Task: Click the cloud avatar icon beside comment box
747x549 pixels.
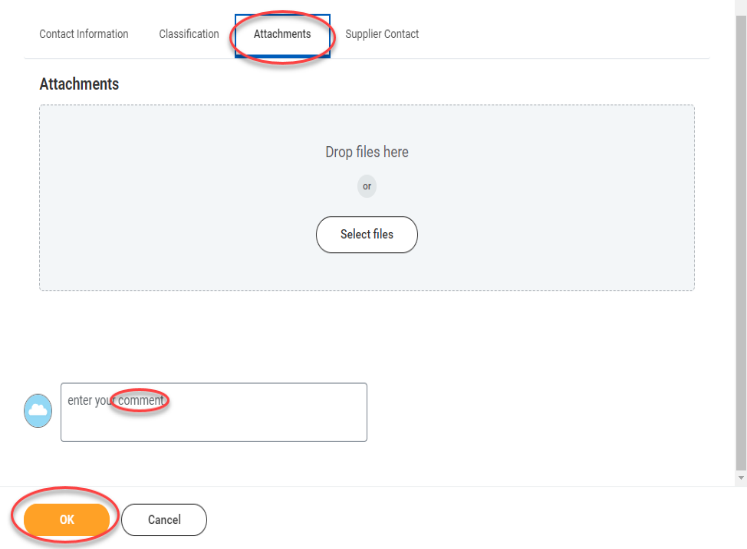Action: [x=38, y=410]
